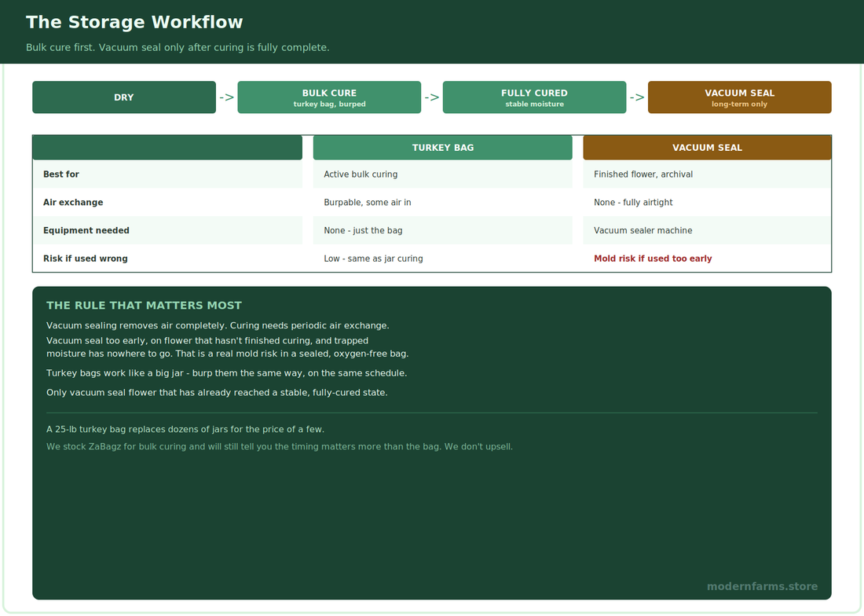Viewport: 864px width, 616px height.
Task: Select the VACUUM SEAL long-term only step
Action: pyautogui.click(x=739, y=97)
